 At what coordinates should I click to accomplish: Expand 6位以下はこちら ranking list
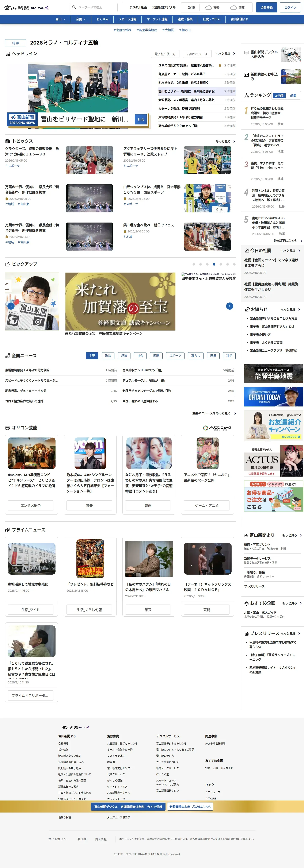tap(288, 241)
